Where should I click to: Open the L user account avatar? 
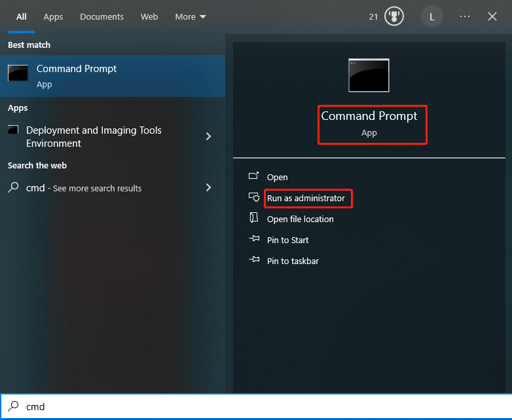tap(431, 16)
